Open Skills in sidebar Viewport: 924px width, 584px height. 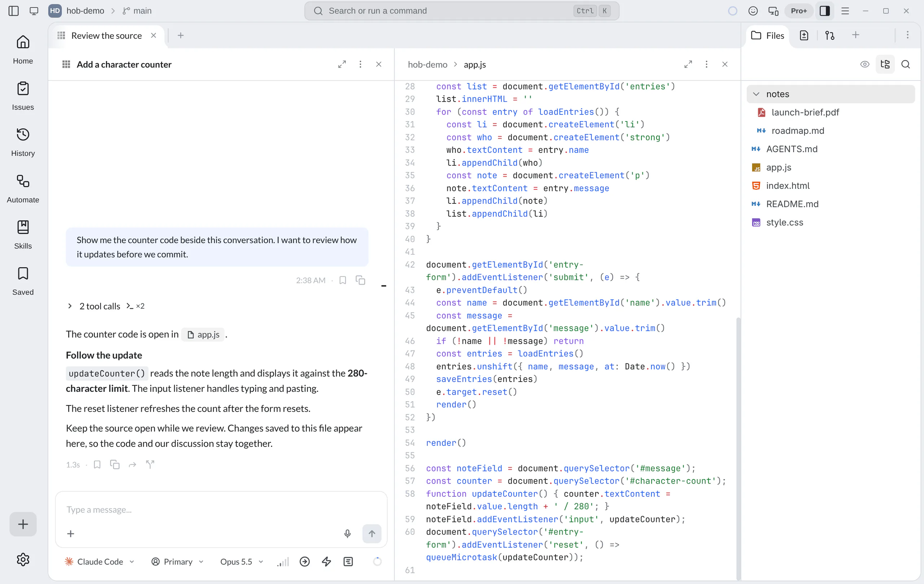click(23, 235)
